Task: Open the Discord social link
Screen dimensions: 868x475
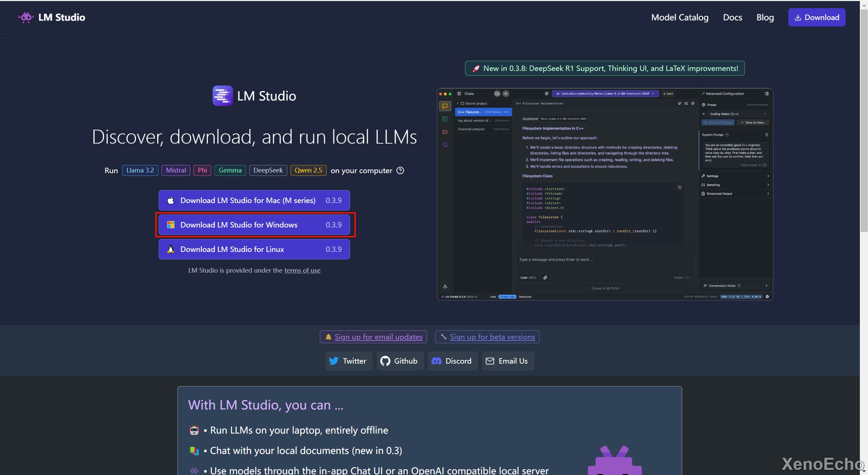Action: (452, 361)
